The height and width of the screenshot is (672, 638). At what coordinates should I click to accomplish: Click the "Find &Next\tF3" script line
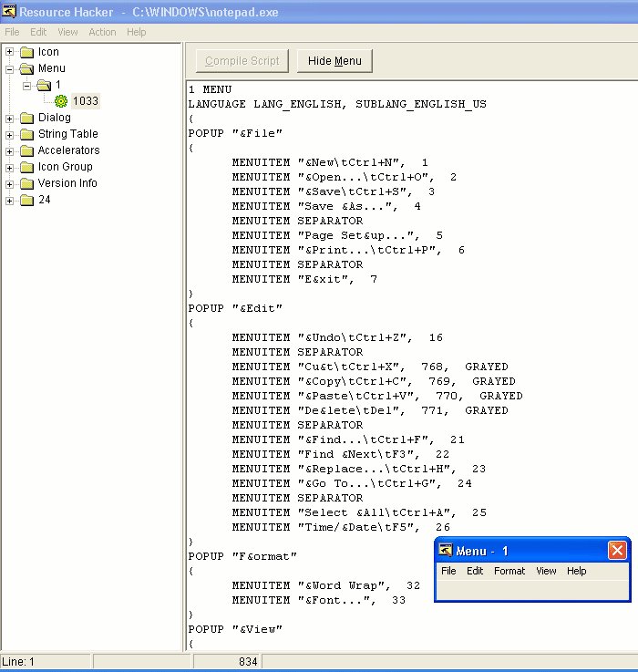[x=341, y=454]
